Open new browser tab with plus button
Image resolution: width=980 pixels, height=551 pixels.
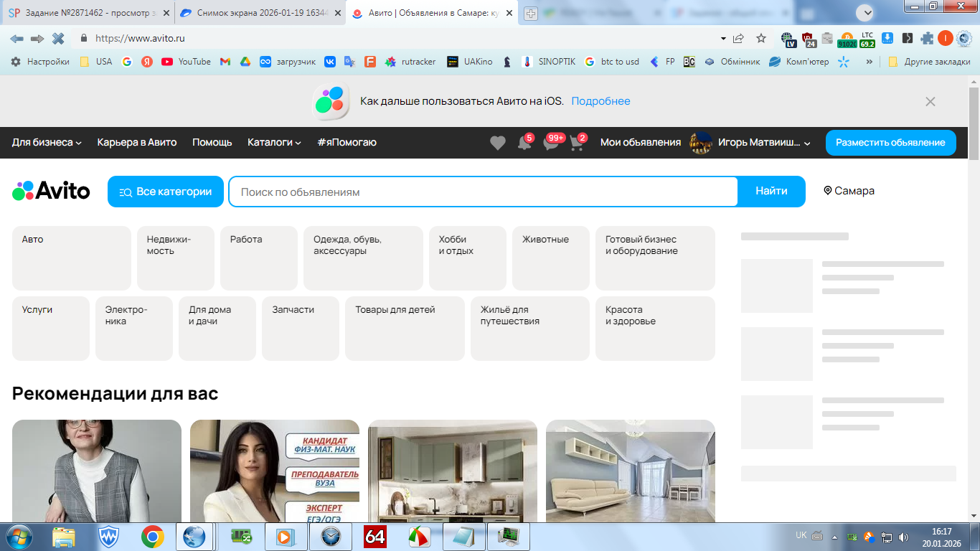coord(531,14)
